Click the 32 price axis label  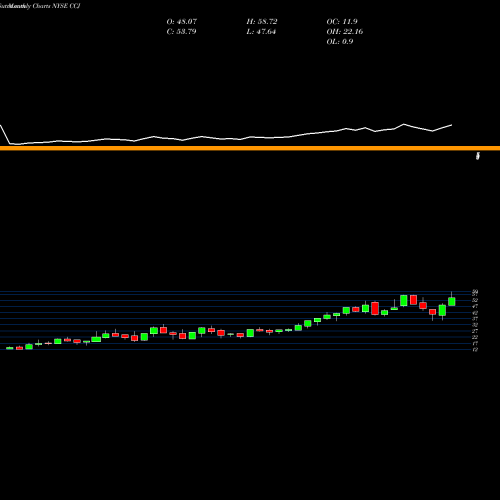point(475,325)
